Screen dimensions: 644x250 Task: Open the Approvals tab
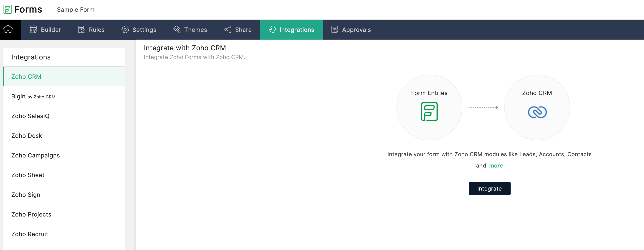tap(351, 30)
